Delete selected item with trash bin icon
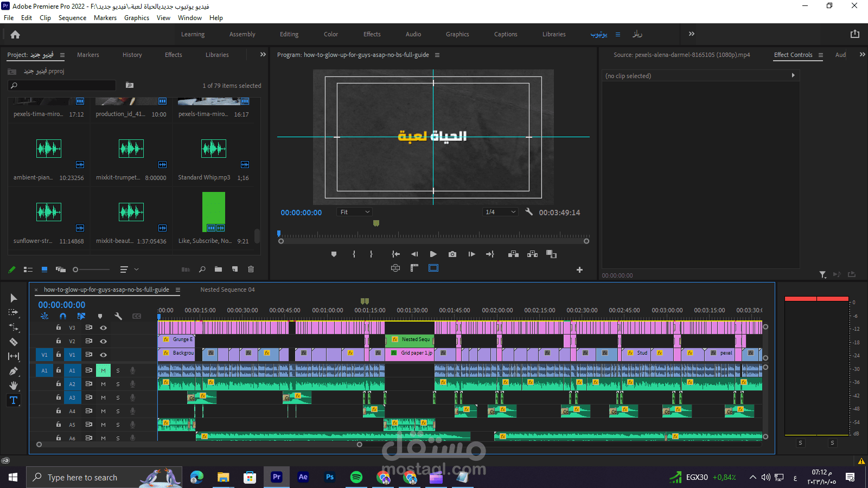 251,269
